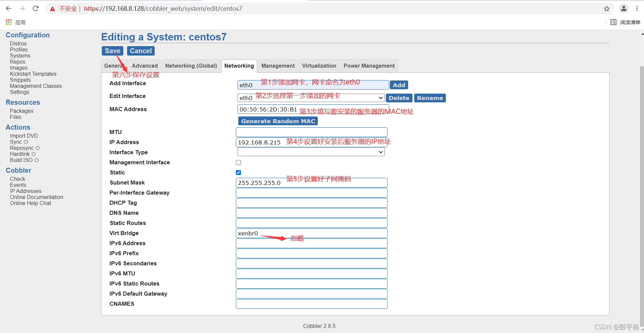The image size is (644, 333).
Task: Switch to the General tab
Action: pyautogui.click(x=114, y=66)
